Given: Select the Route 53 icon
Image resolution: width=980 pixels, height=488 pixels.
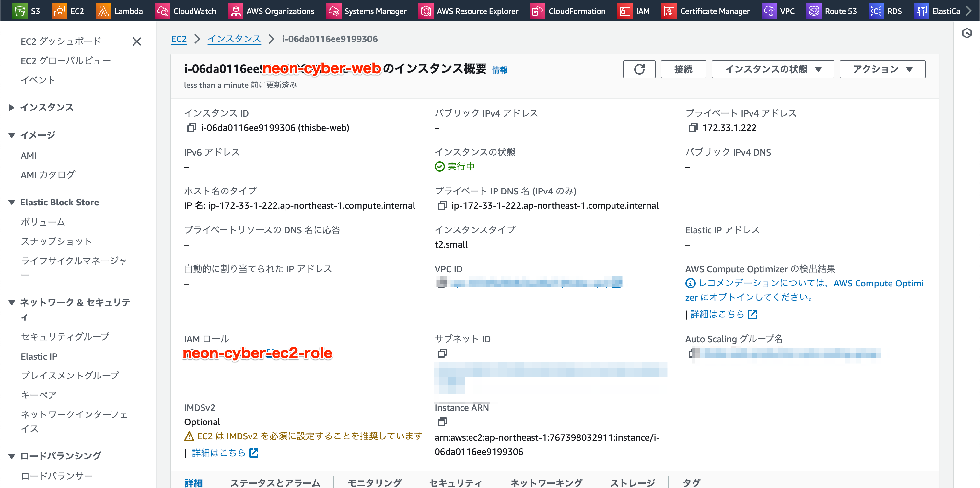Looking at the screenshot, I should (814, 11).
